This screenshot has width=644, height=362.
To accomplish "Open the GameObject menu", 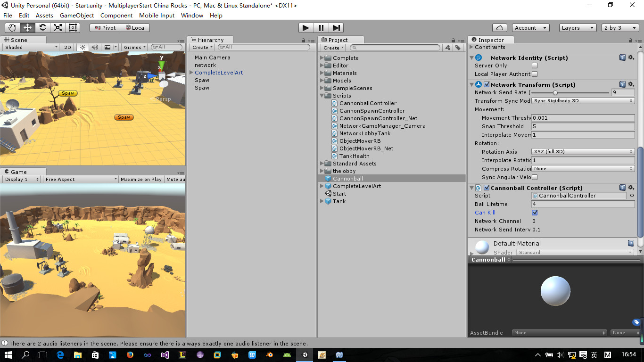I will tap(77, 15).
